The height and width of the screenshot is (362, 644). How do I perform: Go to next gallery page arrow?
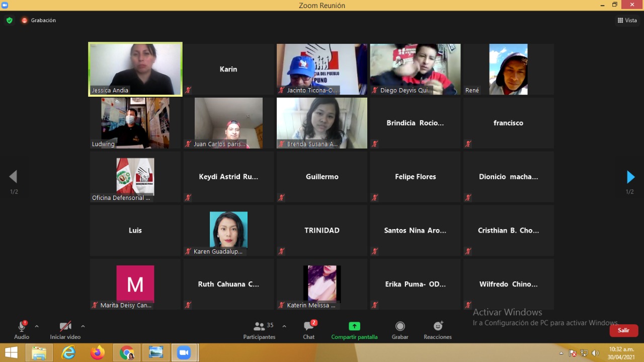pyautogui.click(x=630, y=177)
